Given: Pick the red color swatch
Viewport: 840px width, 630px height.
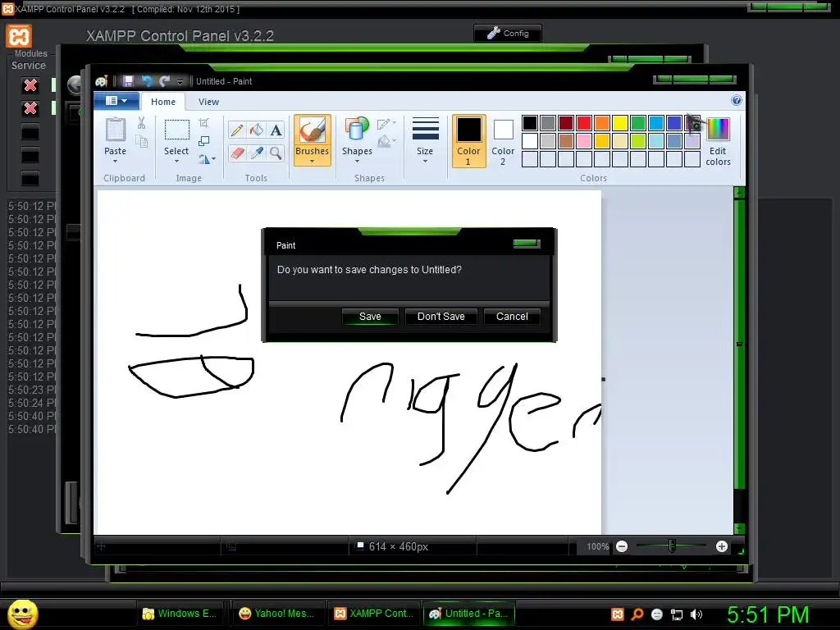Looking at the screenshot, I should [584, 123].
